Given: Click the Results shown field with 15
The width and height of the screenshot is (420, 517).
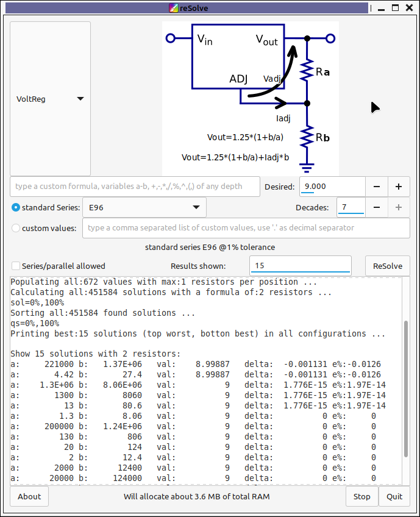Looking at the screenshot, I should click(301, 266).
